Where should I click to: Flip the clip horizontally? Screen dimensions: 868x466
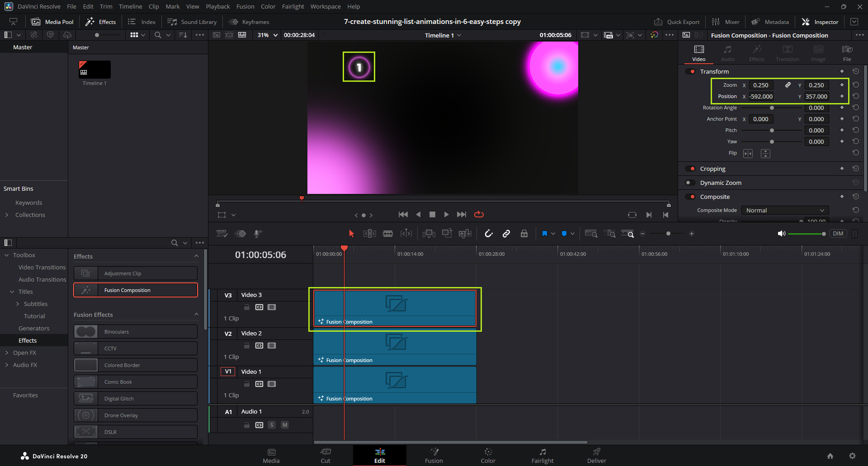pos(748,154)
